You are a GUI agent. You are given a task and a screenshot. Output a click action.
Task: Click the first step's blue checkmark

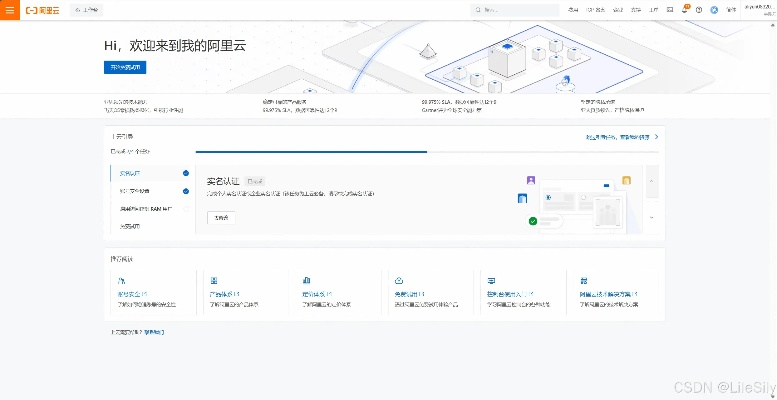pyautogui.click(x=186, y=173)
